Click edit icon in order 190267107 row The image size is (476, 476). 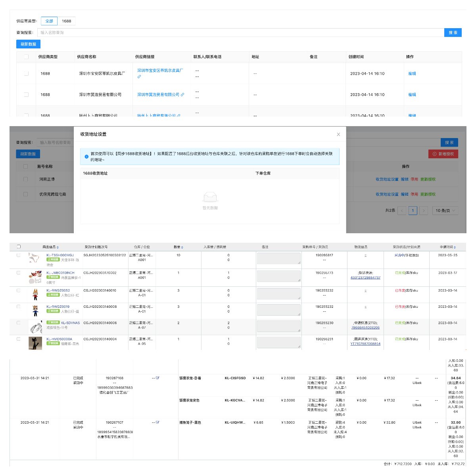[157, 422]
